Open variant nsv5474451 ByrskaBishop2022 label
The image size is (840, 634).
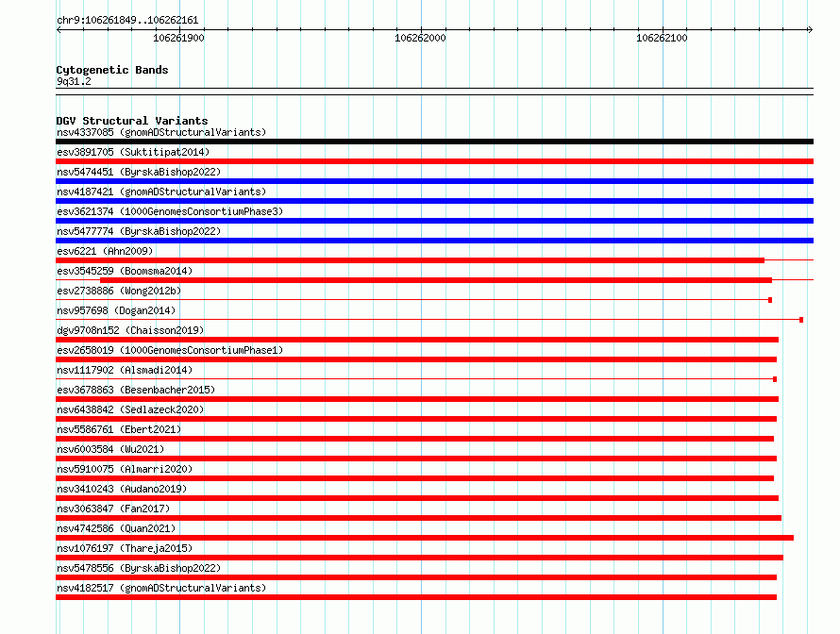tap(139, 172)
